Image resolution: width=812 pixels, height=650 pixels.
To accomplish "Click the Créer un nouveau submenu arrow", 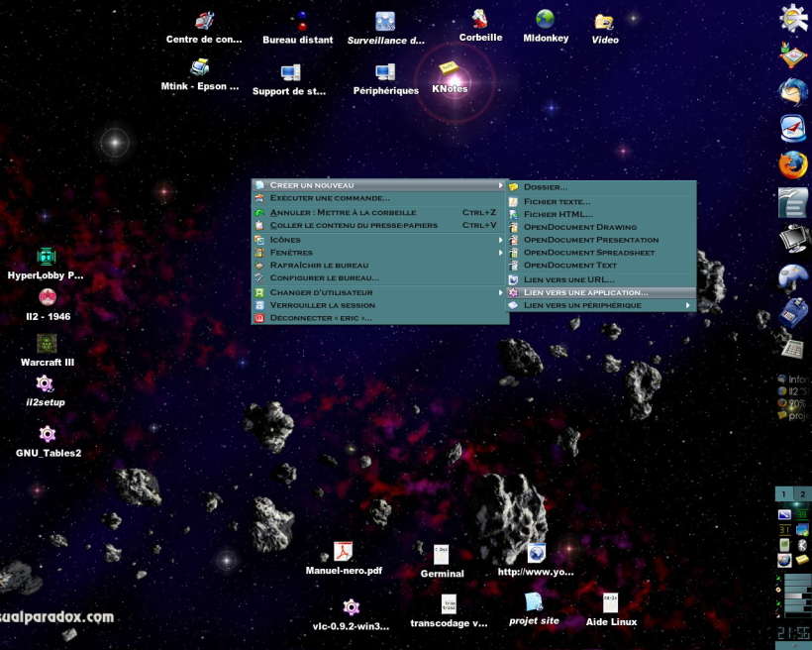I will click(500, 185).
